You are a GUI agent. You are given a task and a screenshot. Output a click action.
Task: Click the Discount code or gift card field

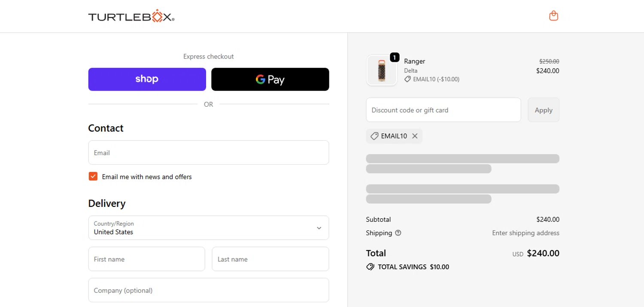tap(443, 110)
